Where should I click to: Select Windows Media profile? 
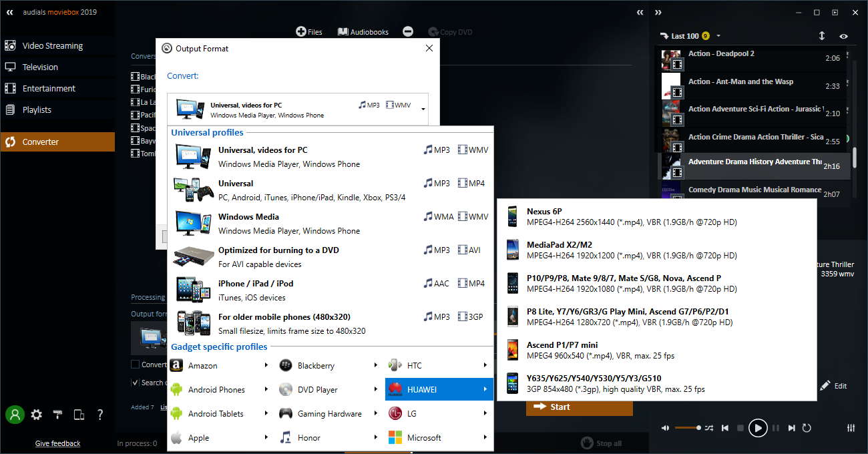[x=331, y=224]
